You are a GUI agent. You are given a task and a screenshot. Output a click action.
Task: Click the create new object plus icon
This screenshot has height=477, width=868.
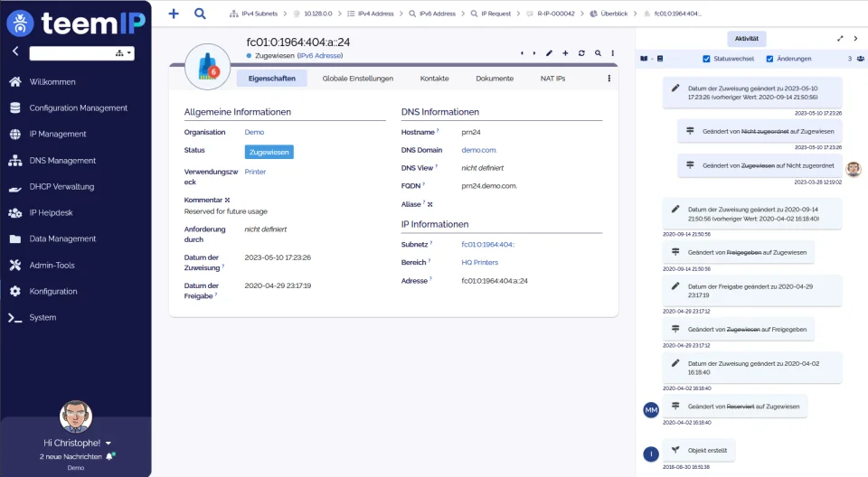(x=174, y=14)
